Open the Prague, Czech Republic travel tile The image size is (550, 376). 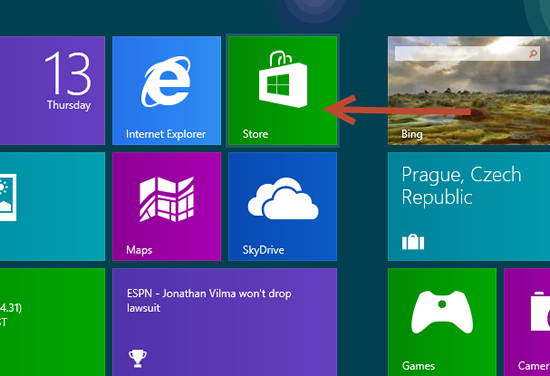[x=469, y=206]
